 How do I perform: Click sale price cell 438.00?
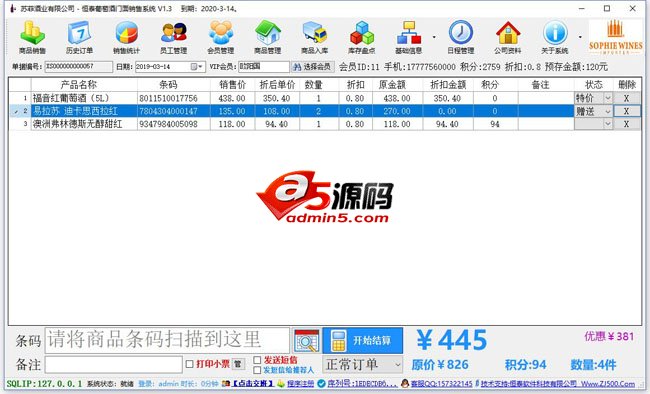click(x=233, y=98)
